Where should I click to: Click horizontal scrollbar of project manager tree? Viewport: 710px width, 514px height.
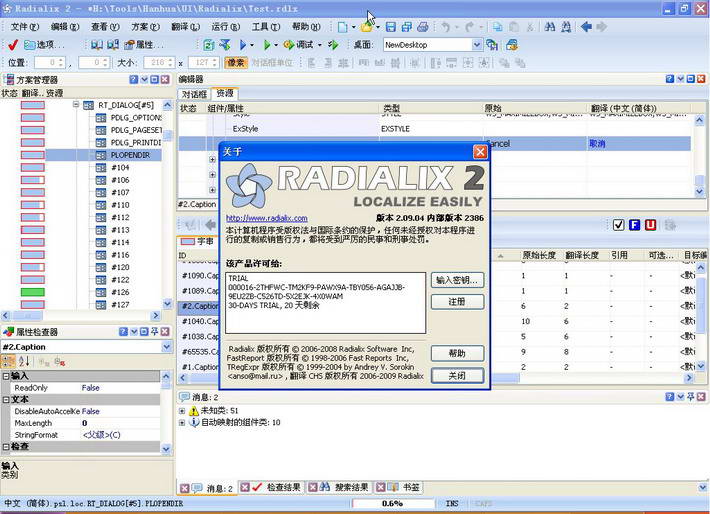[81, 315]
